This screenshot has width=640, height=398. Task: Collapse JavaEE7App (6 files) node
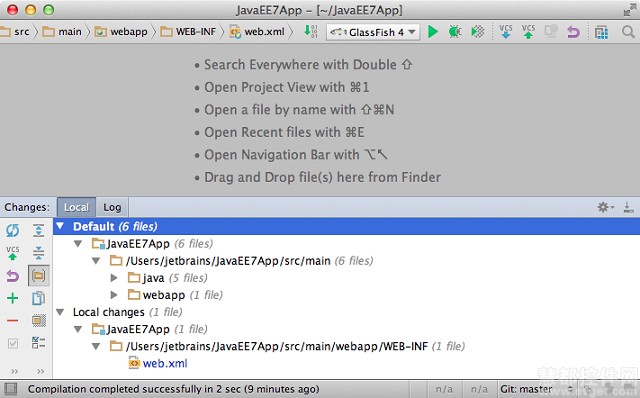pyautogui.click(x=78, y=244)
